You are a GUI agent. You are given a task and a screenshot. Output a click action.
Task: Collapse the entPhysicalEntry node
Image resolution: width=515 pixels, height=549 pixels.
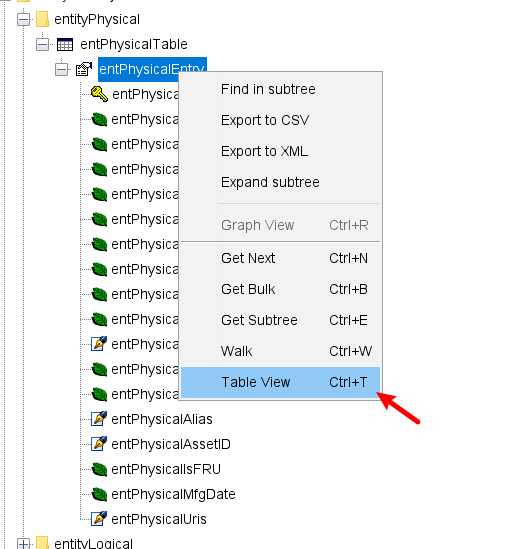pyautogui.click(x=62, y=69)
